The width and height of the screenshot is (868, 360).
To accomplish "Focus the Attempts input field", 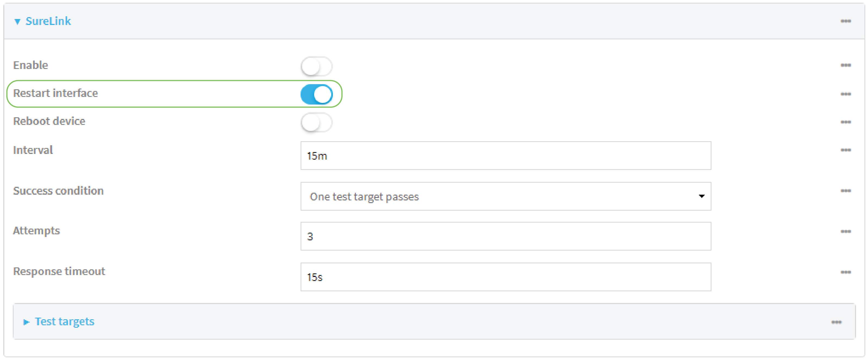I will (505, 236).
